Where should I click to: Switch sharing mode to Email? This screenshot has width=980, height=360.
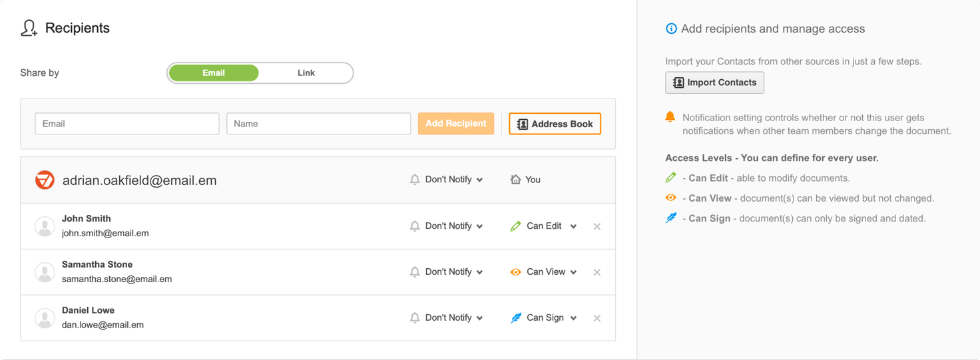click(214, 73)
